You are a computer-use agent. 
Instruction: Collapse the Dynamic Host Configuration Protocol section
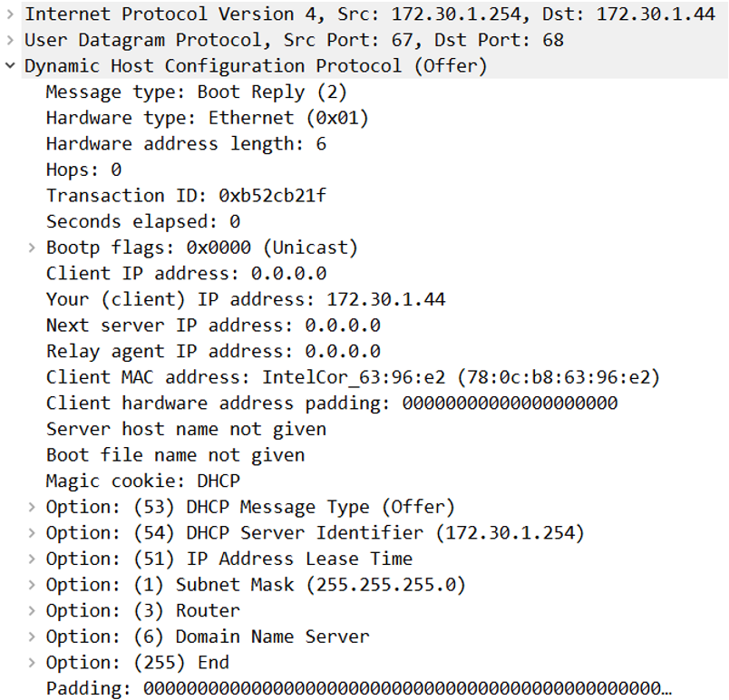pyautogui.click(x=10, y=66)
